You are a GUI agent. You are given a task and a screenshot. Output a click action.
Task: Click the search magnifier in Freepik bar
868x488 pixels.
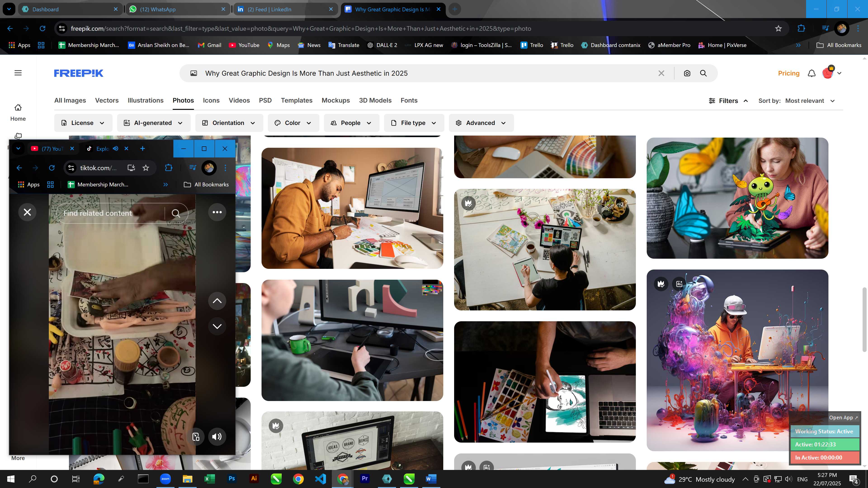(x=703, y=73)
